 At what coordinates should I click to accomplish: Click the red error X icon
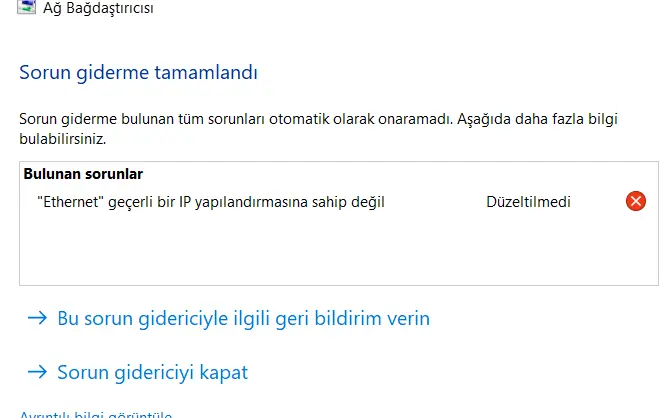636,201
